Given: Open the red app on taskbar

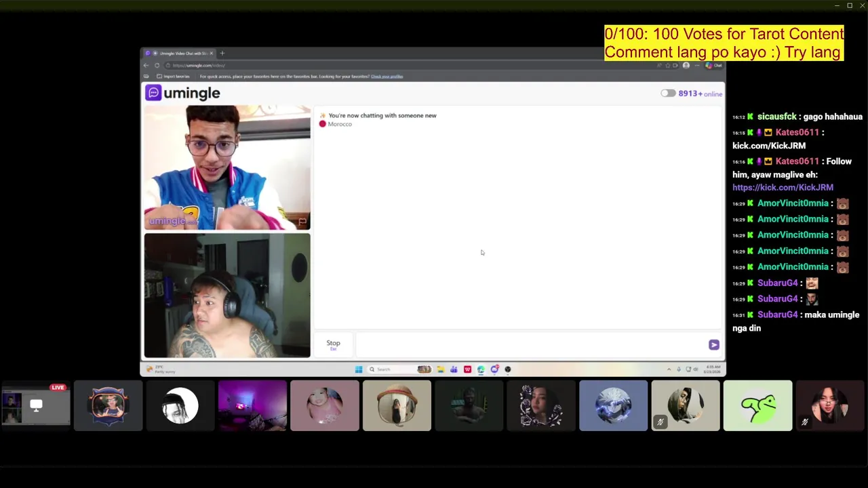Looking at the screenshot, I should click(467, 369).
